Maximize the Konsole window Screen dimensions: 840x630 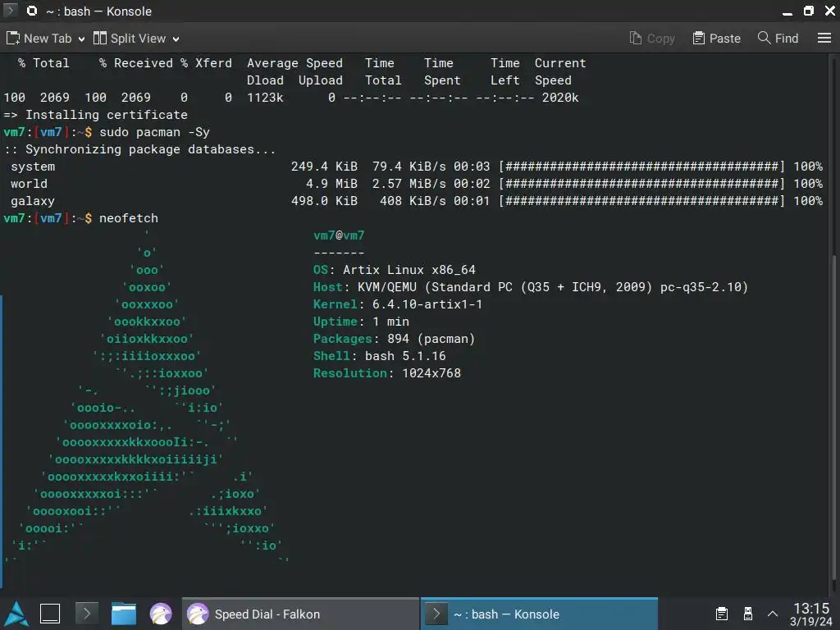(x=808, y=11)
